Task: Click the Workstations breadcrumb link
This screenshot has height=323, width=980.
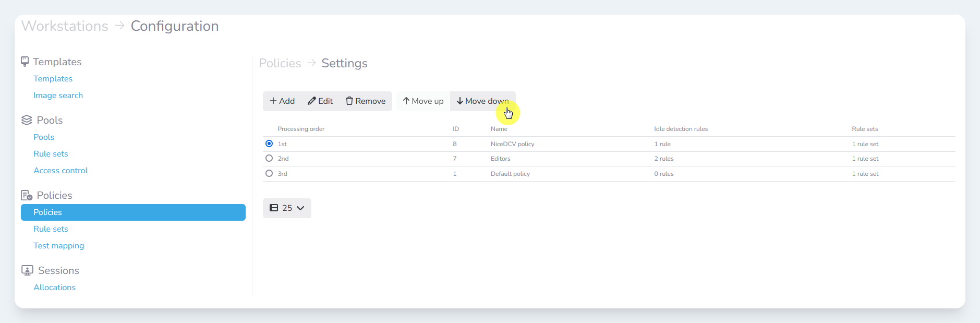Action: (65, 26)
